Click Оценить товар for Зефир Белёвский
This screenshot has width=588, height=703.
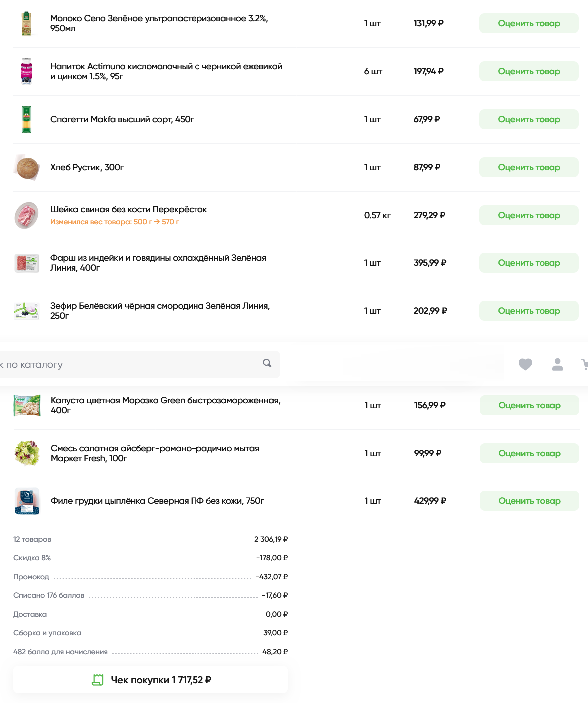click(x=529, y=311)
